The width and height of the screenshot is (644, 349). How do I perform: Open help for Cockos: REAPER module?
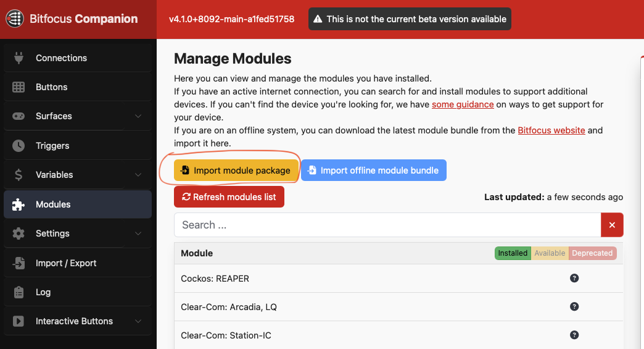[574, 279]
